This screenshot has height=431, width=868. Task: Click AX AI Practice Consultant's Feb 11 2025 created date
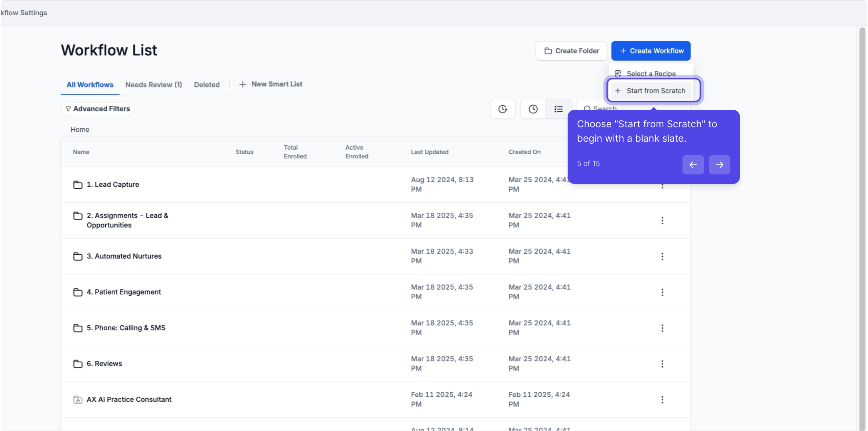tap(539, 399)
